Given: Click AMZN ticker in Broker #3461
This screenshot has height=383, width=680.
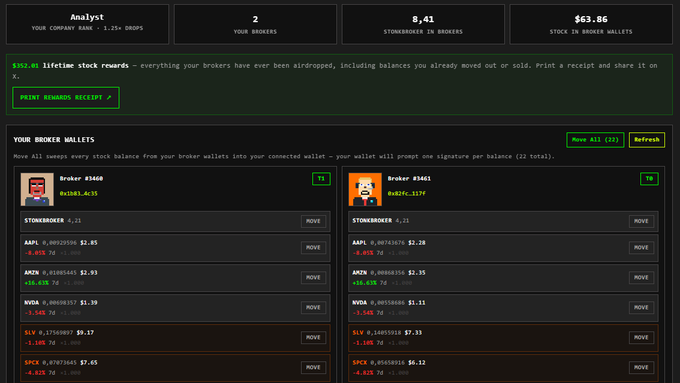Looking at the screenshot, I should click(x=360, y=272).
